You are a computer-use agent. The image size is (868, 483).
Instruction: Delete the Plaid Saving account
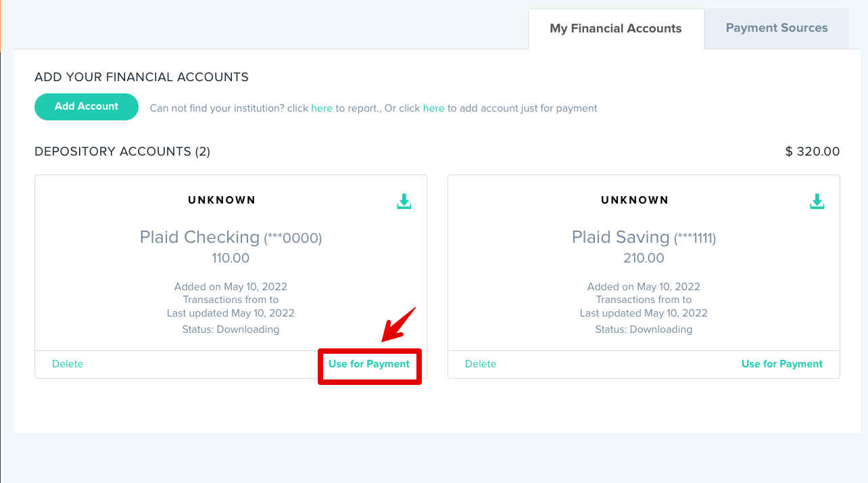click(480, 363)
